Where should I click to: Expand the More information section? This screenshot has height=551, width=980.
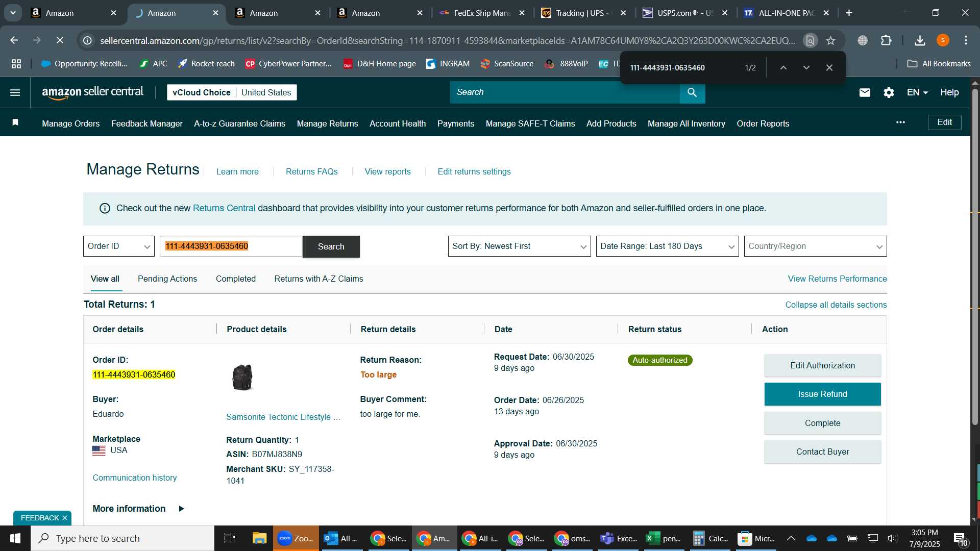pos(138,509)
